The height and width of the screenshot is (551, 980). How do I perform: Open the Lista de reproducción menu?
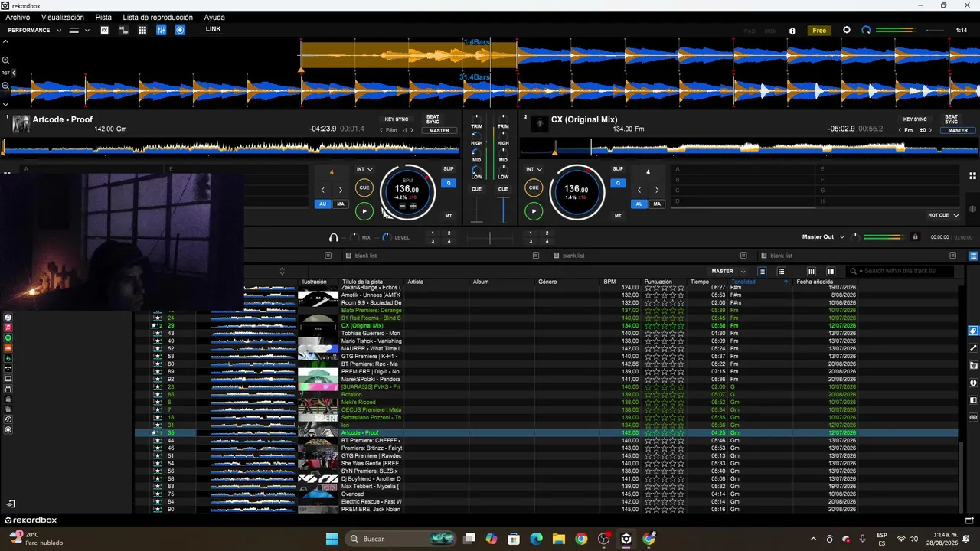pos(158,17)
